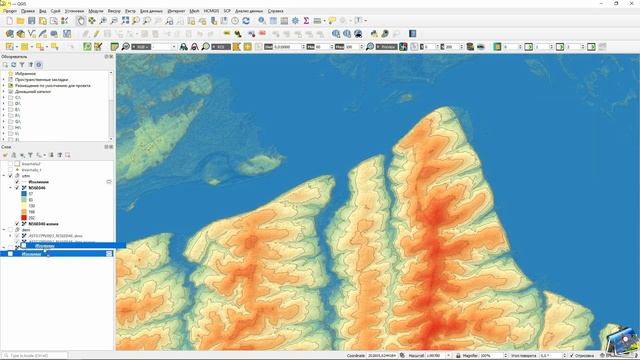Click the filter legend icon in the Layers panel
Viewport: 640px width, 360px height.
[30, 155]
